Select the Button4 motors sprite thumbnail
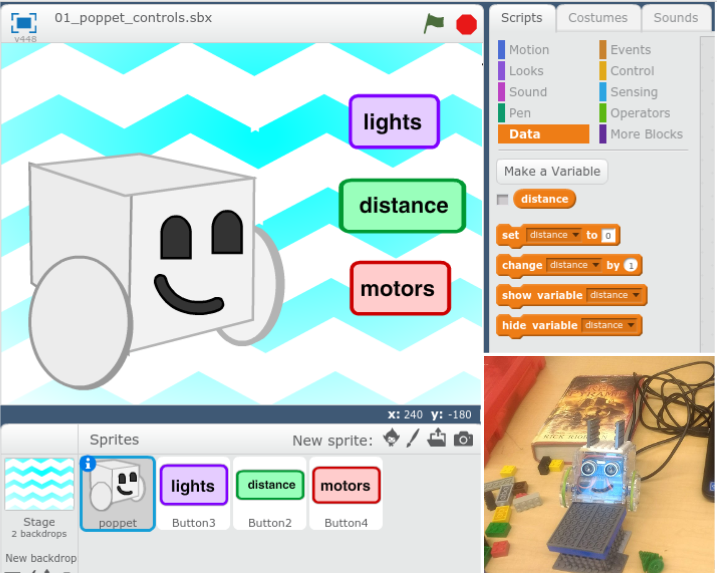 (346, 494)
